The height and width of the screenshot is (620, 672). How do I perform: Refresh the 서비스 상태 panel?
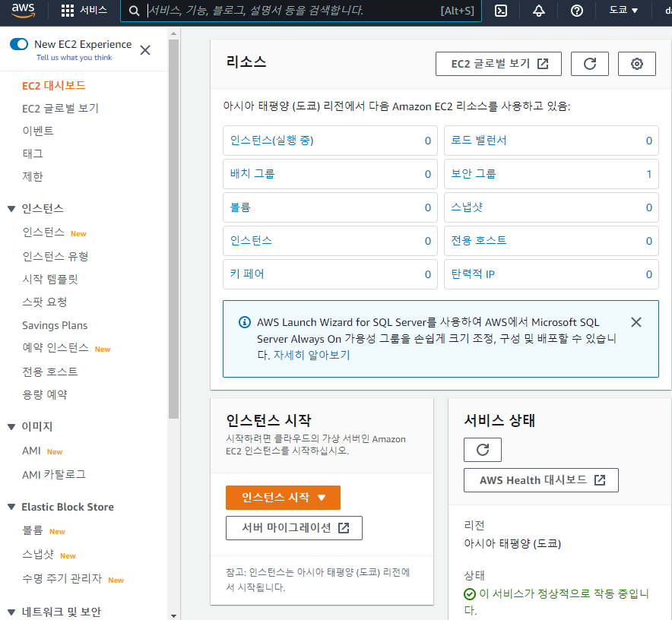click(x=483, y=450)
